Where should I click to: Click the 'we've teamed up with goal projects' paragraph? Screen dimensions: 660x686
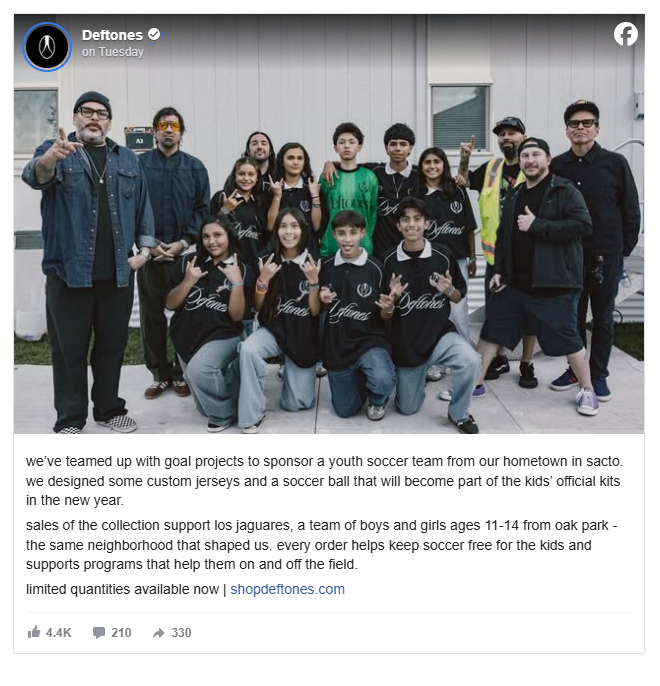324,481
